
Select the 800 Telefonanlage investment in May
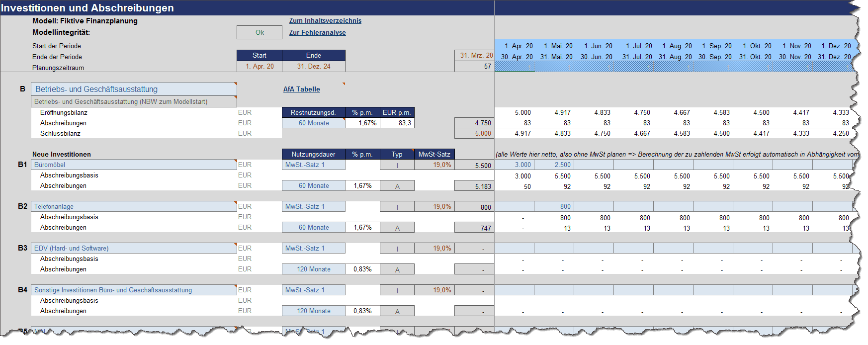point(554,207)
